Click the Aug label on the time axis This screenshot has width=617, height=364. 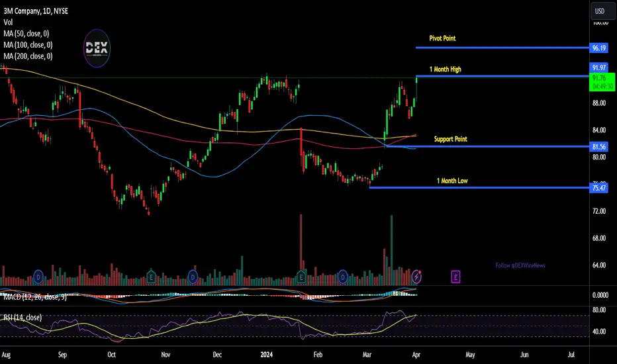[6, 355]
